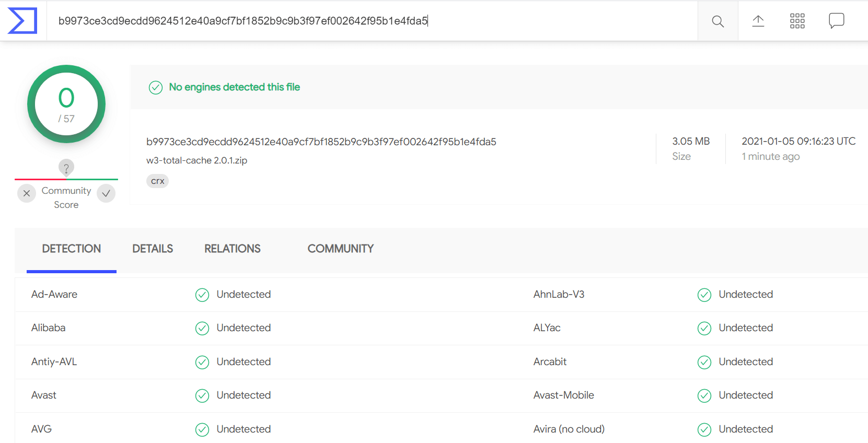868x443 pixels.
Task: Click the Alibaba engine name
Action: 48,328
